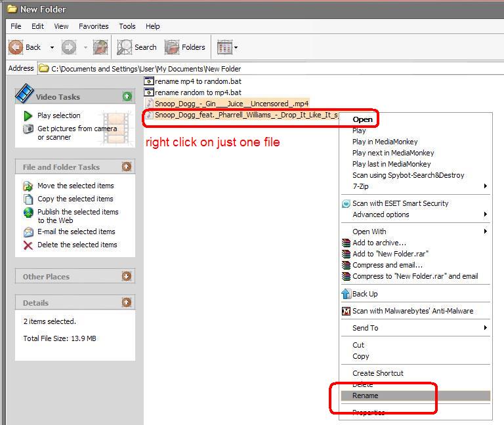Choose Rename in the context menu
The width and height of the screenshot is (504, 425).
pyautogui.click(x=415, y=395)
